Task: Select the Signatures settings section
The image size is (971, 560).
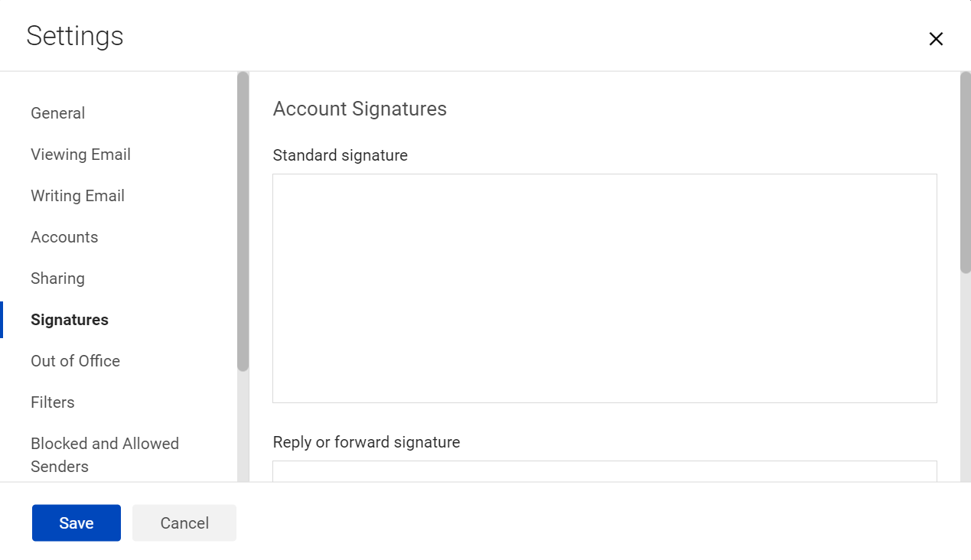Action: point(69,319)
